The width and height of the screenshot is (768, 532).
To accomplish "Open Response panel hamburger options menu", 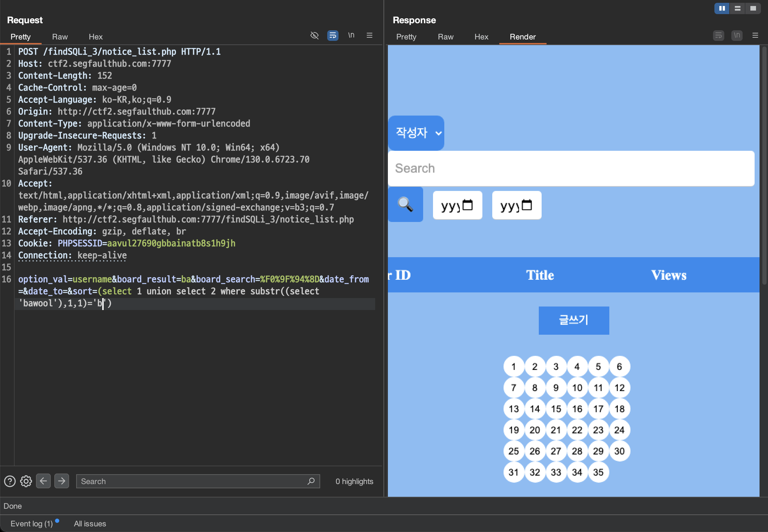I will pos(755,36).
